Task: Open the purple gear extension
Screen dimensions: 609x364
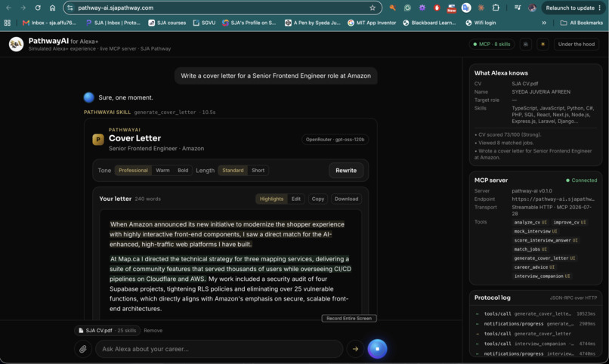Action: click(422, 8)
